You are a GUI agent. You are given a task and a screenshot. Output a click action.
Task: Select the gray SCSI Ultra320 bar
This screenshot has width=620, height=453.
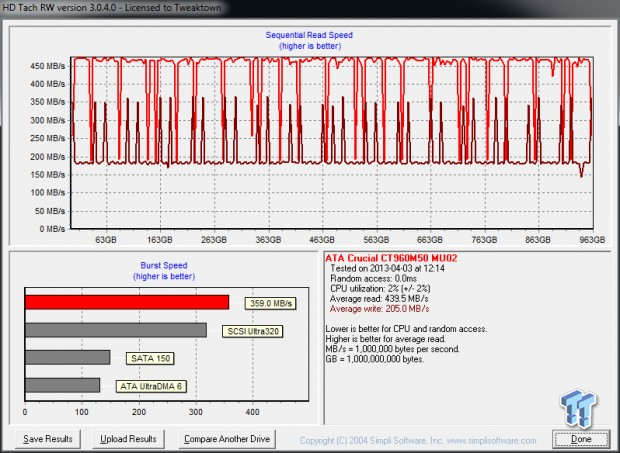(x=116, y=330)
